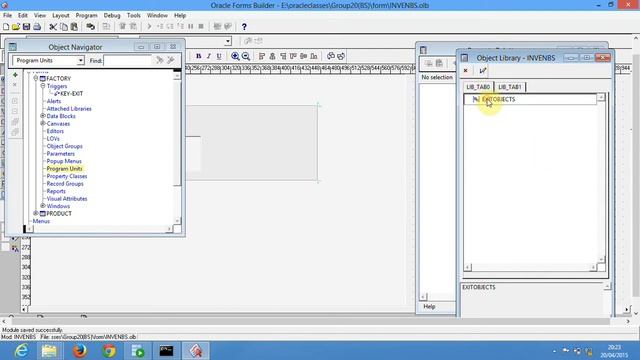Viewport: 640px width, 360px height.
Task: Click the Help button in Property Palette
Action: [429, 307]
